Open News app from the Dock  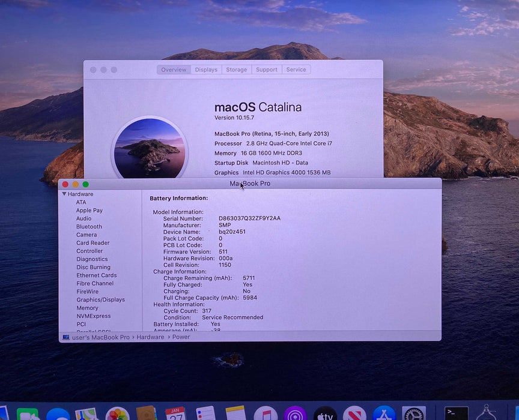354,413
